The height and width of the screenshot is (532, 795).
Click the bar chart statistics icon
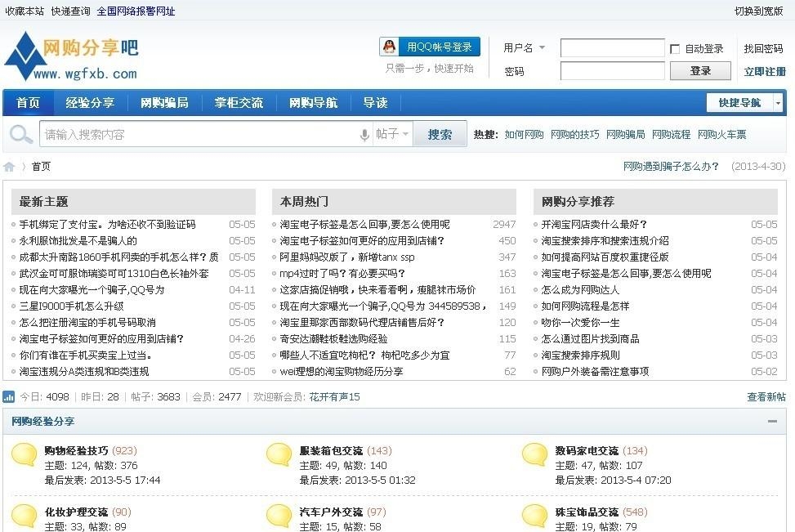click(x=9, y=397)
